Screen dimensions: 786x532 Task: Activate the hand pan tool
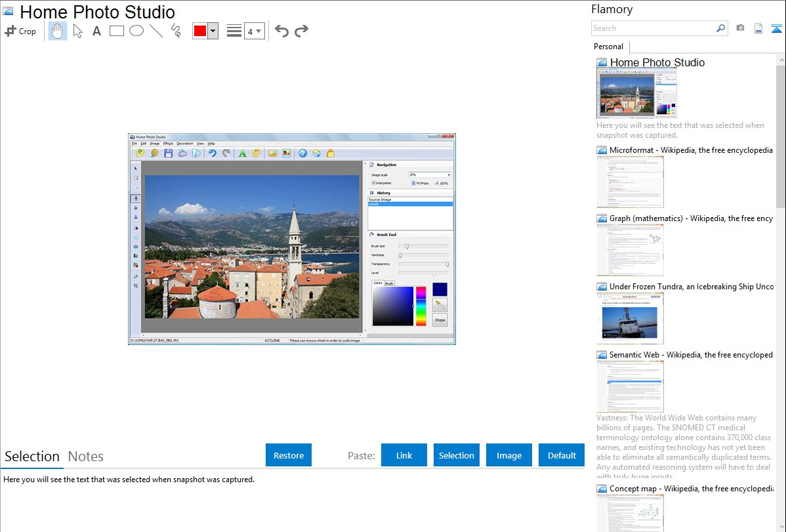tap(57, 31)
